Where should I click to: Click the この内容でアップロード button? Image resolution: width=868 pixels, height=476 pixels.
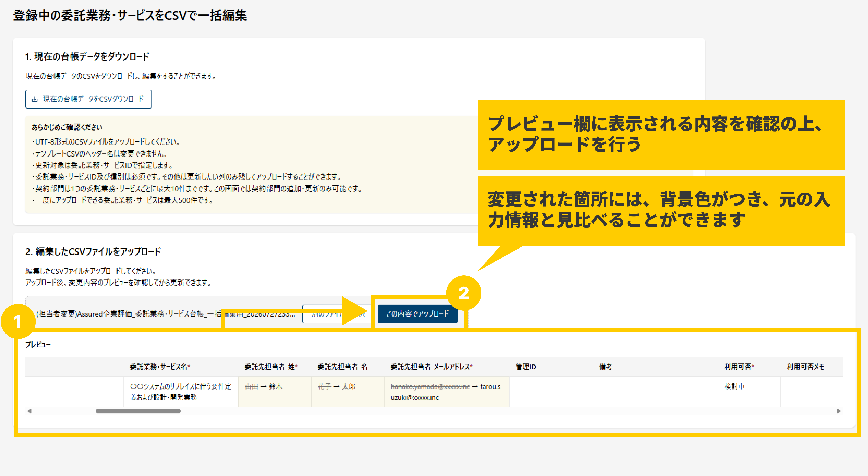click(x=417, y=314)
